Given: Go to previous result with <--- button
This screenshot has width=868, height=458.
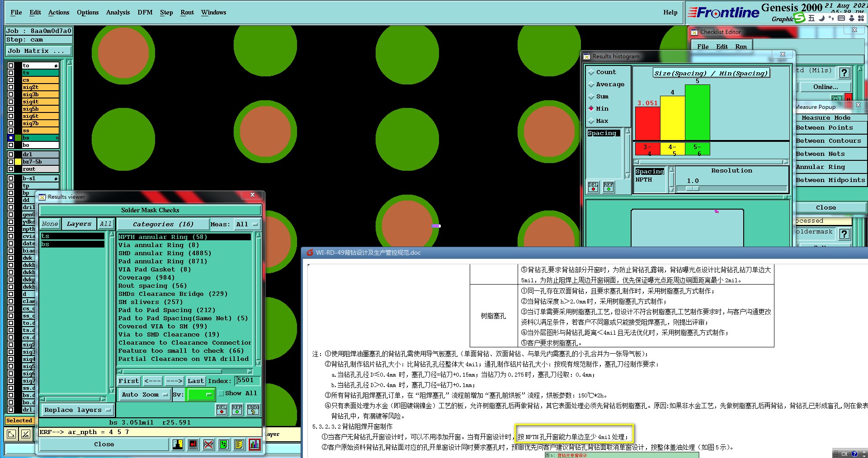Looking at the screenshot, I should point(152,381).
